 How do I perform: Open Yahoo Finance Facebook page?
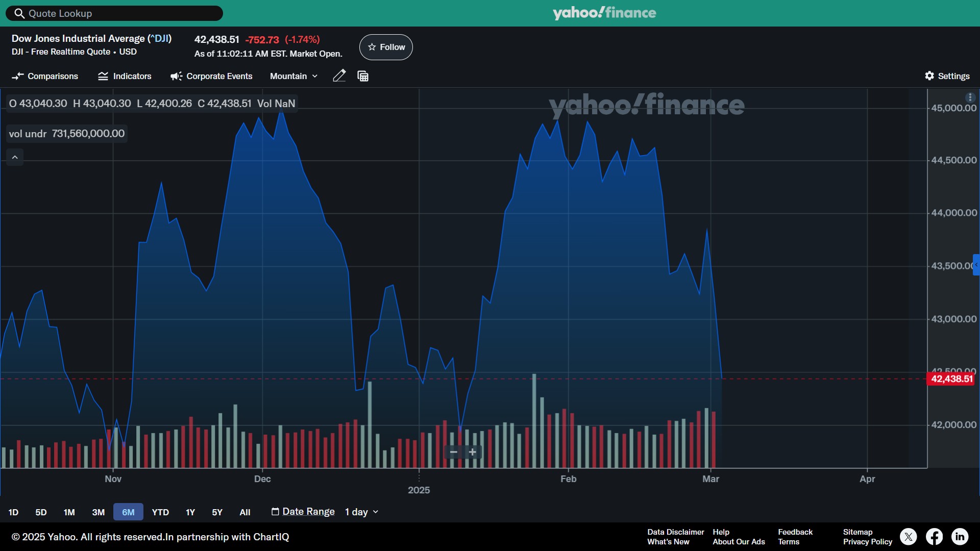point(934,537)
